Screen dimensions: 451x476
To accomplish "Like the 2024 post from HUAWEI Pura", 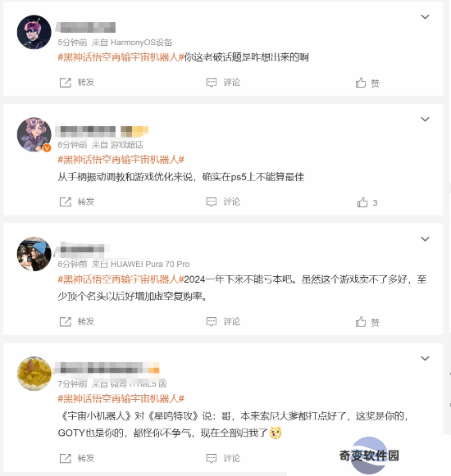I will tap(367, 322).
